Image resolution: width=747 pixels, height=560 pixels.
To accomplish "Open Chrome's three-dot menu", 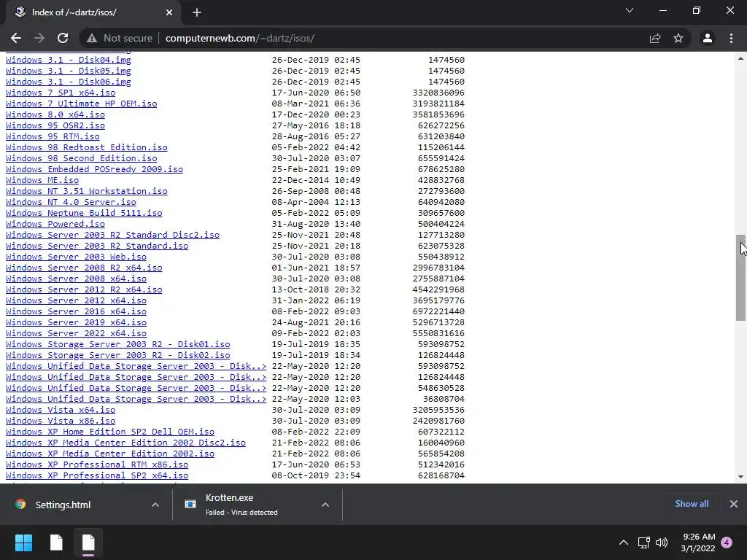I will (x=731, y=38).
